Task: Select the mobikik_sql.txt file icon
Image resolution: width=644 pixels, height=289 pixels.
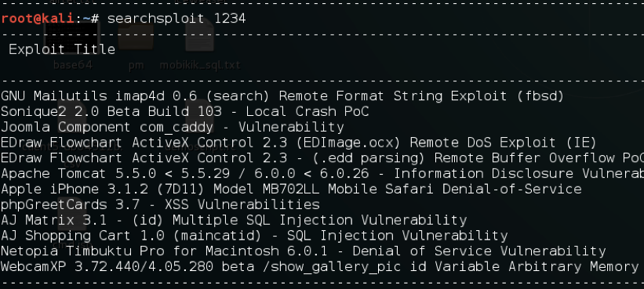Action: click(199, 45)
